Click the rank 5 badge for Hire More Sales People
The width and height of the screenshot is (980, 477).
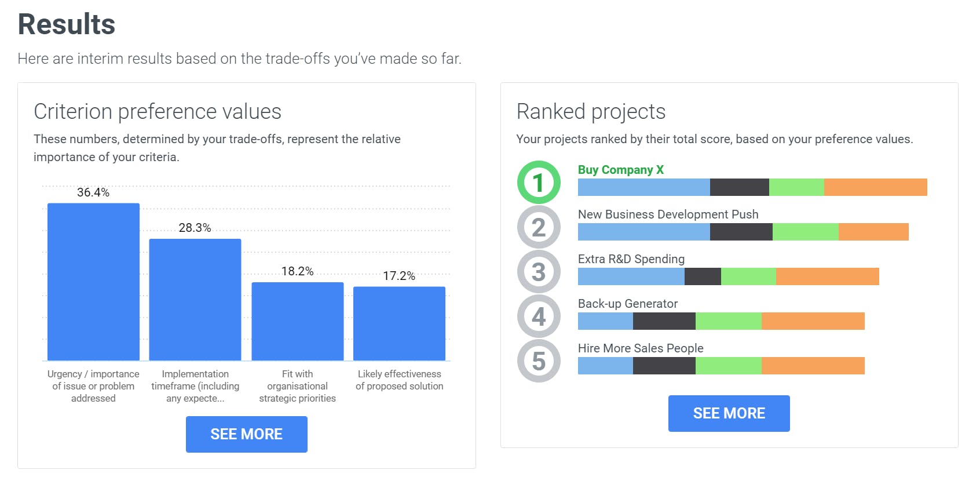click(x=539, y=361)
